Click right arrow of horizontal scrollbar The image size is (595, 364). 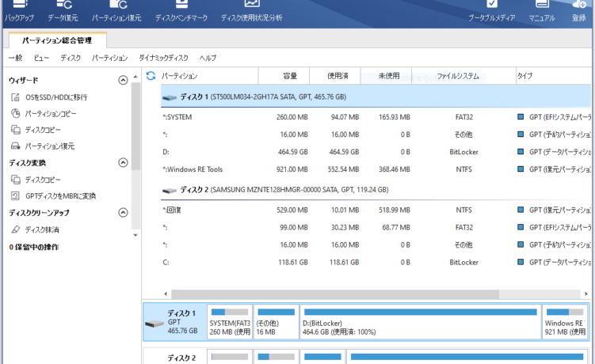click(x=586, y=294)
